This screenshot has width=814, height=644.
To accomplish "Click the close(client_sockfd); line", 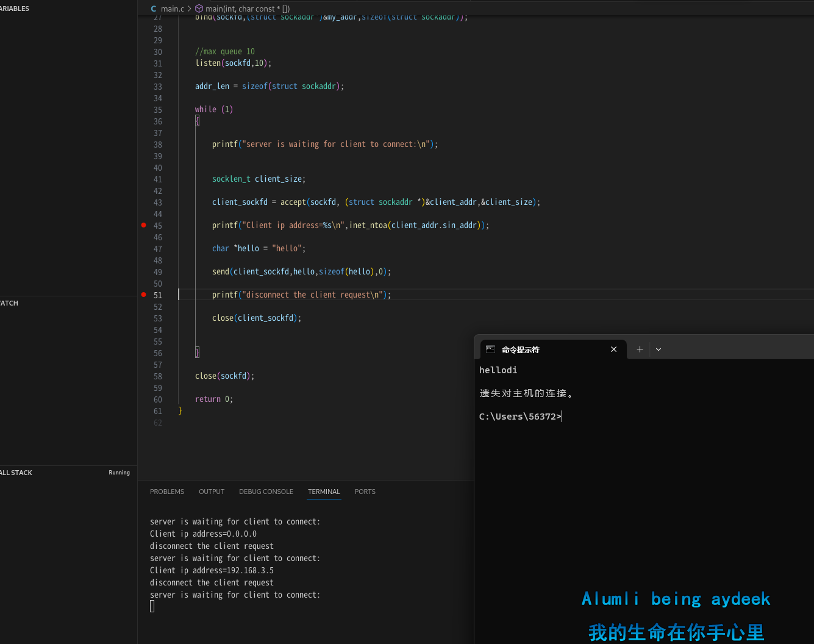I will (257, 318).
